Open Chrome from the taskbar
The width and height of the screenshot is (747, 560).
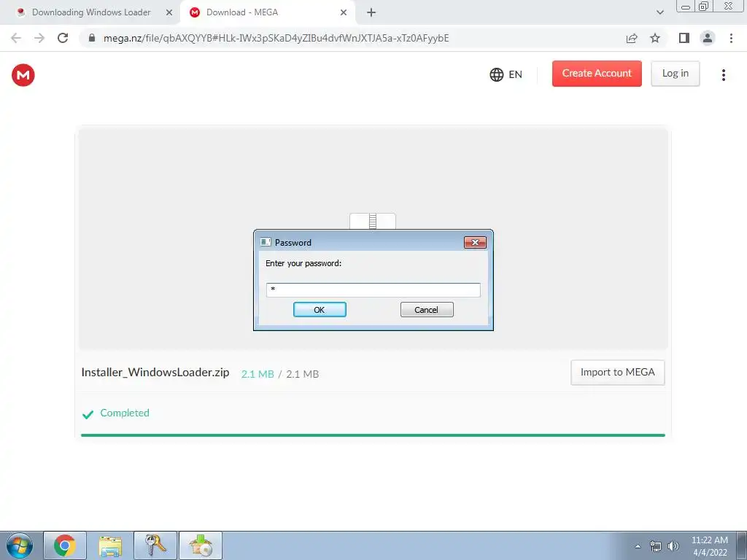pos(65,545)
